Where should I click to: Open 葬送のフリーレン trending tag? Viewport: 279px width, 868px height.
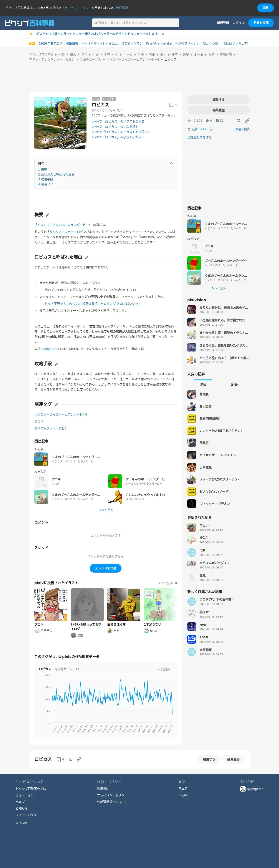(x=187, y=43)
